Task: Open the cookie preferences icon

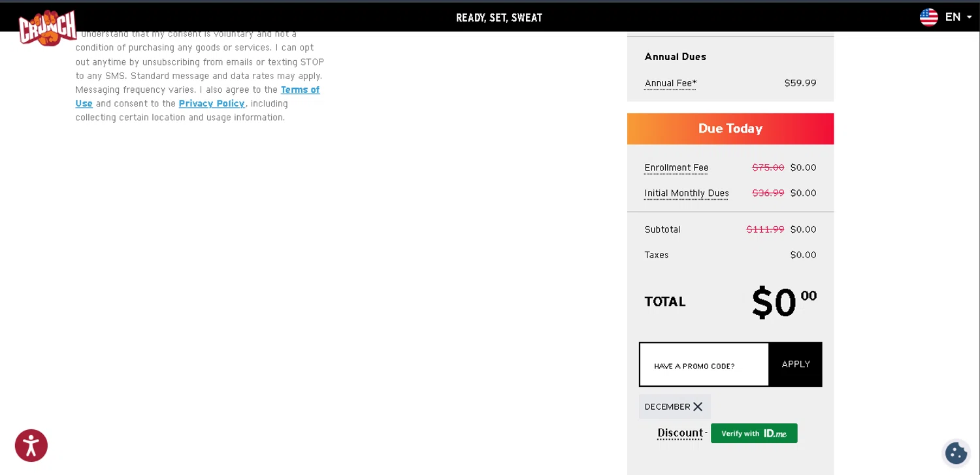Action: point(956,453)
